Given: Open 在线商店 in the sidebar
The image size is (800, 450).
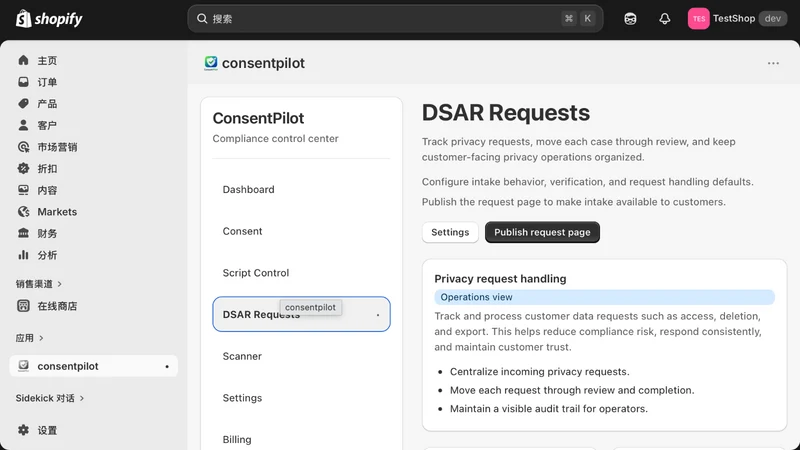Looking at the screenshot, I should point(57,306).
